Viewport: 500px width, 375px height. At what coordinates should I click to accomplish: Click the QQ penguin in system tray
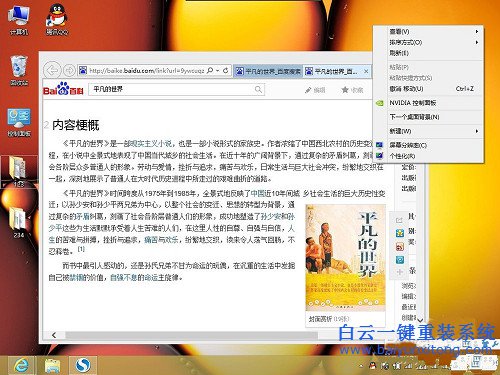pos(373,366)
